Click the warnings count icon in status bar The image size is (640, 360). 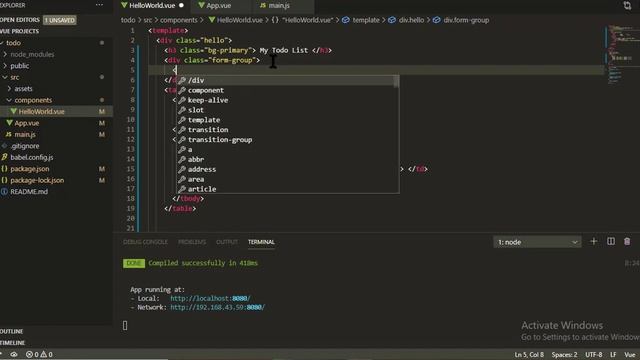point(43,354)
